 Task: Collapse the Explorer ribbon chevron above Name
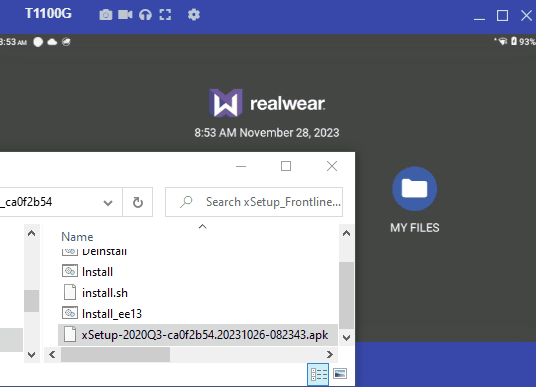point(203,226)
